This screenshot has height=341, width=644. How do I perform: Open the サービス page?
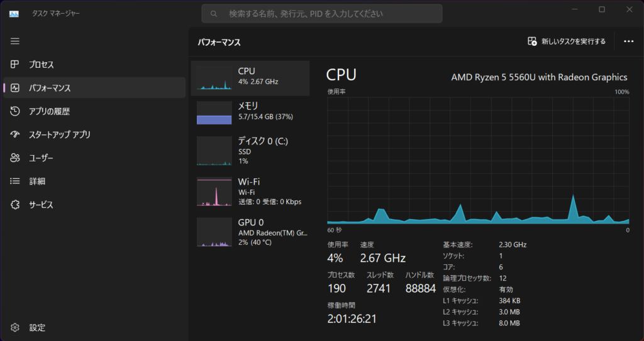[41, 204]
